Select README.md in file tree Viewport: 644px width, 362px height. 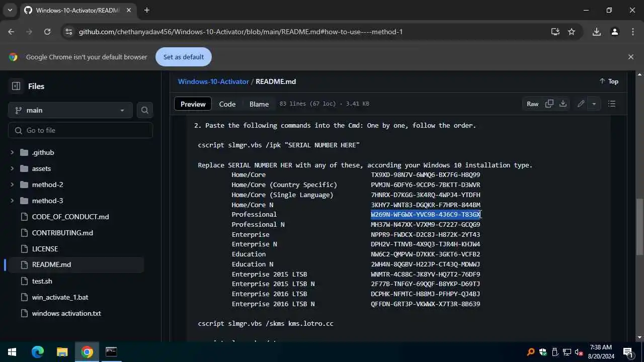coord(51,264)
